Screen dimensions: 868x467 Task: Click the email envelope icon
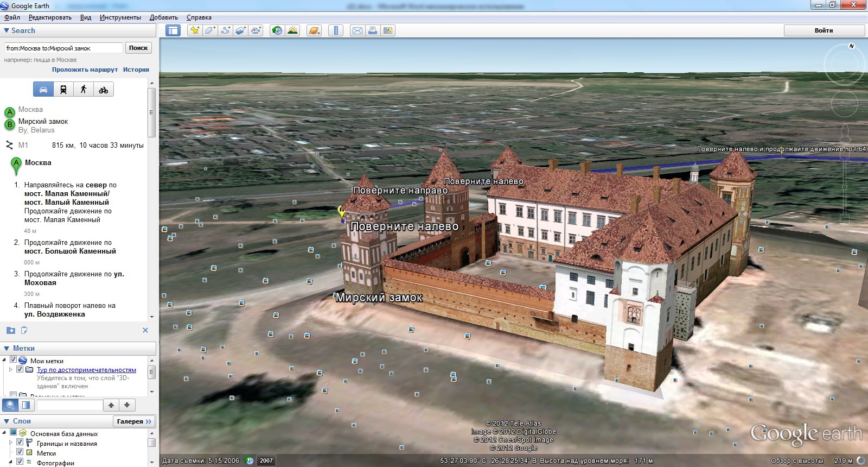(358, 30)
